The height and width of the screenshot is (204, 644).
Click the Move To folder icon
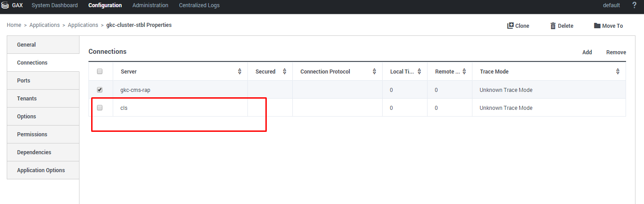point(597,26)
